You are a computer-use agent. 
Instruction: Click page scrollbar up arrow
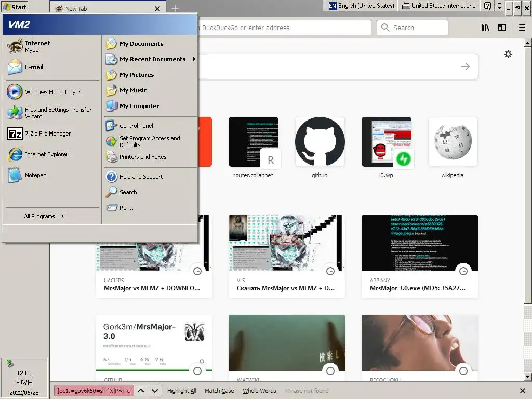click(527, 43)
